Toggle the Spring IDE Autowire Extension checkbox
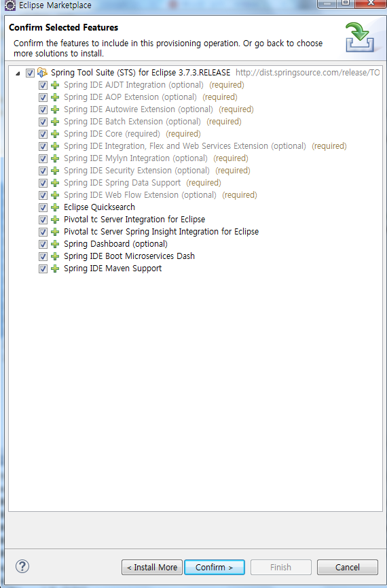 click(43, 109)
